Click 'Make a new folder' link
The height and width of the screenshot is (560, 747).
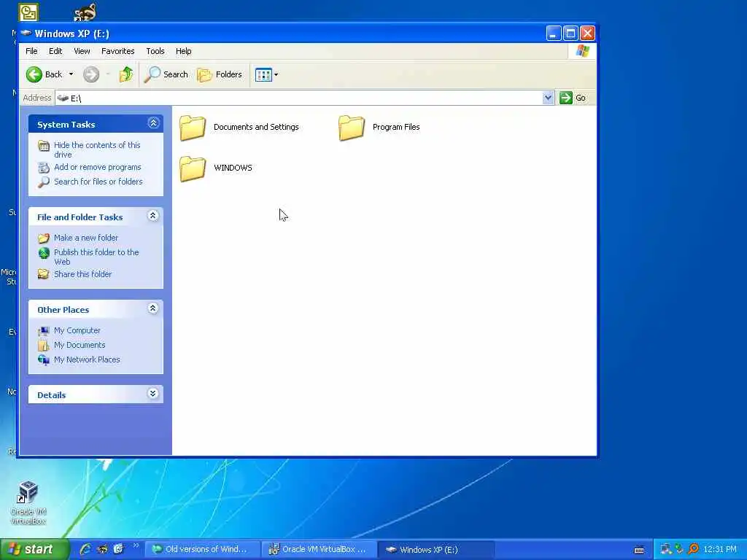(x=86, y=238)
